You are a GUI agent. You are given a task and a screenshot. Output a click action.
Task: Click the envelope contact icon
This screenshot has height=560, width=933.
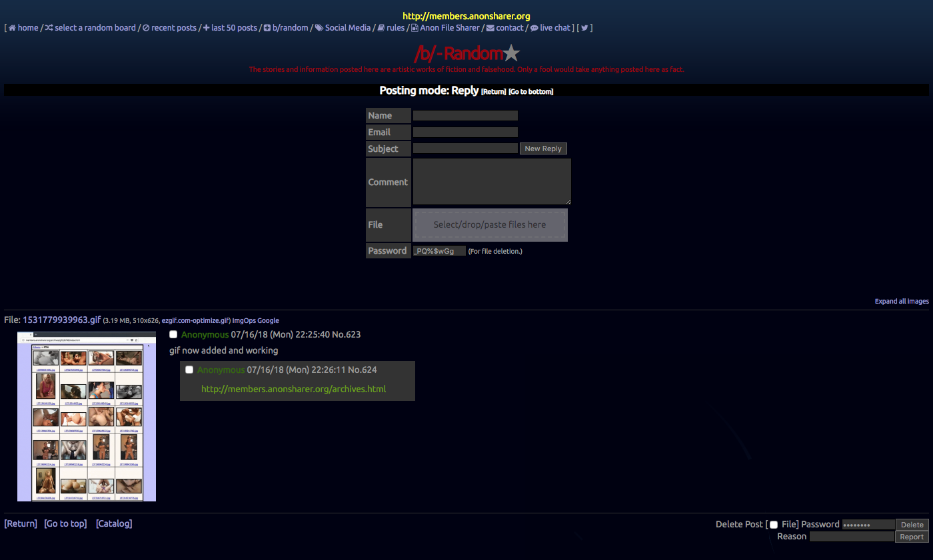click(490, 28)
